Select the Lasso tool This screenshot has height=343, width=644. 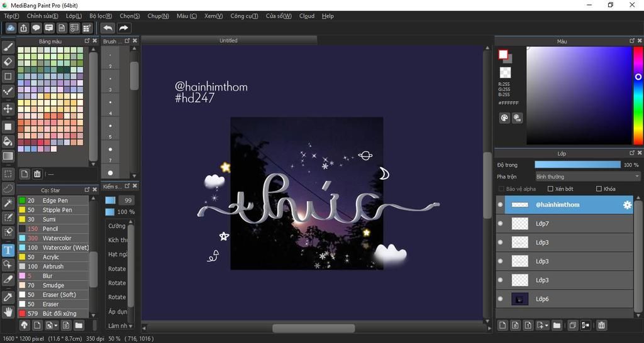tap(8, 188)
